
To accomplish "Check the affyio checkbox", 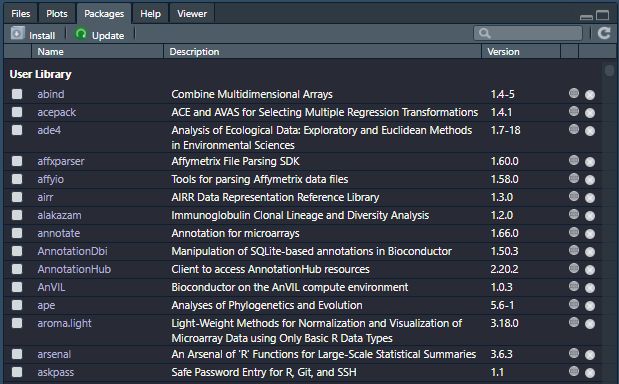I will coord(17,179).
